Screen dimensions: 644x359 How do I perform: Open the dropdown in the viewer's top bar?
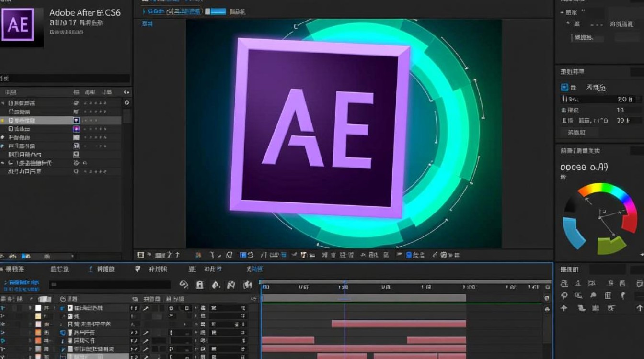215,11
